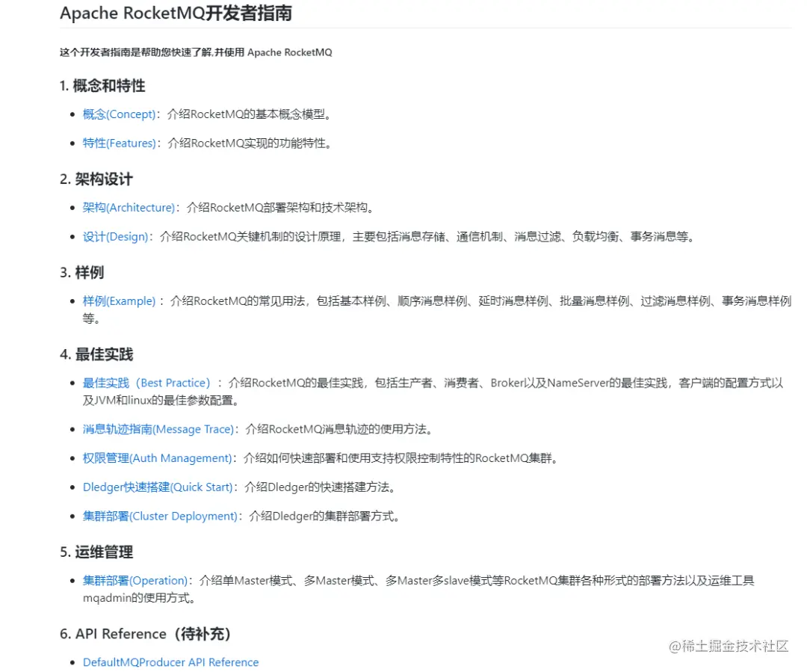Click the heading 5. 运维管理
The width and height of the screenshot is (807, 672).
[96, 552]
